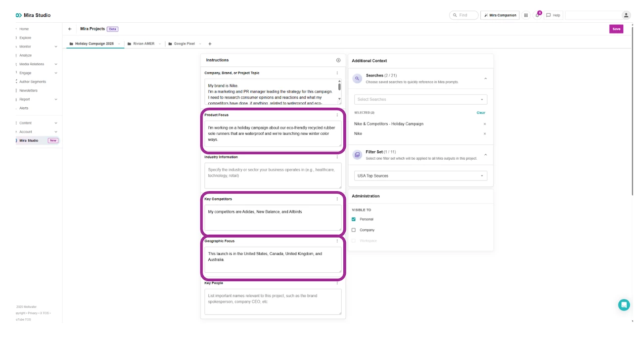Open Mira Companion
This screenshot has height=343, width=644.
pos(500,15)
